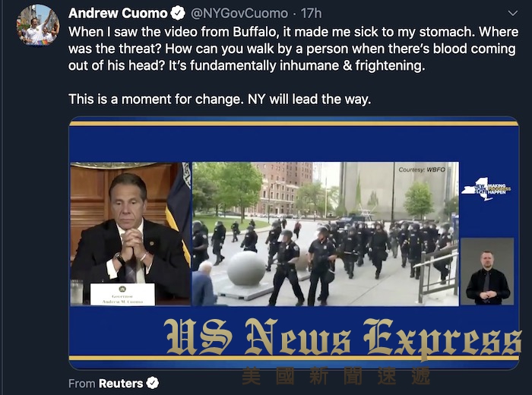The image size is (532, 395).
Task: Open Andrew Cuomo's profile avatar
Action: click(x=38, y=25)
